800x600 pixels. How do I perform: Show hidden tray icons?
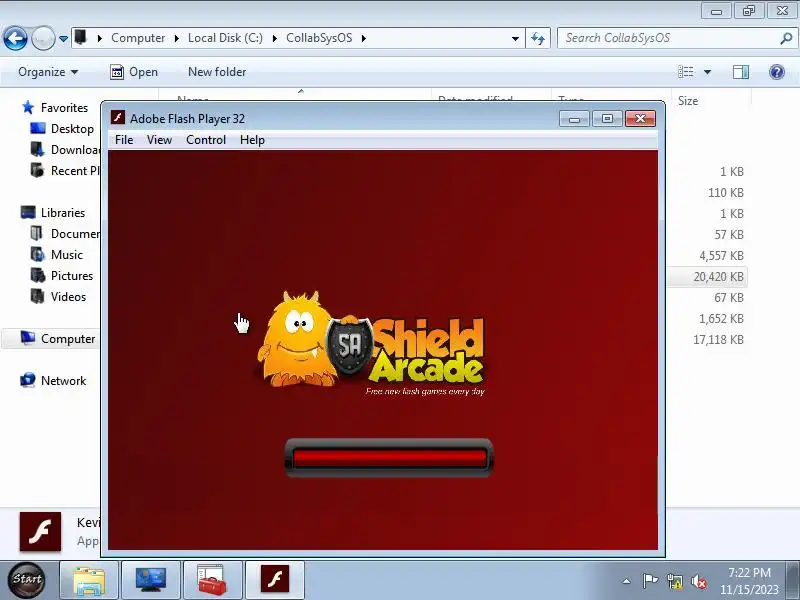627,581
